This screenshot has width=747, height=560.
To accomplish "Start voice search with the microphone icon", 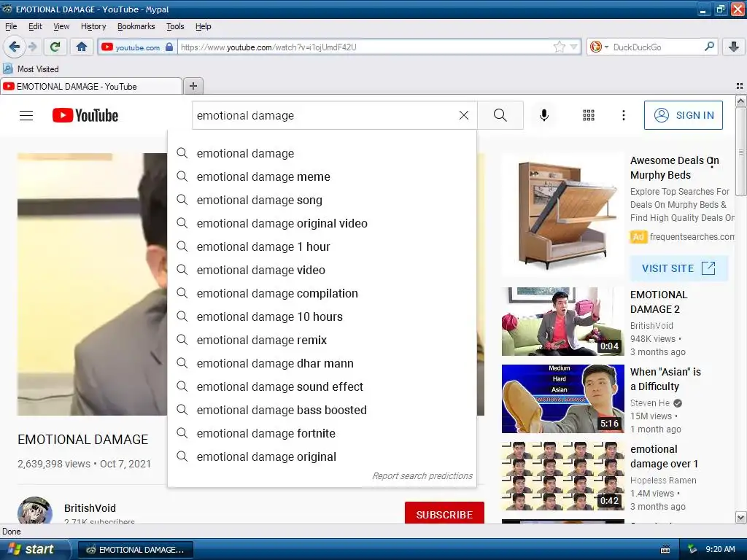I will pyautogui.click(x=544, y=115).
